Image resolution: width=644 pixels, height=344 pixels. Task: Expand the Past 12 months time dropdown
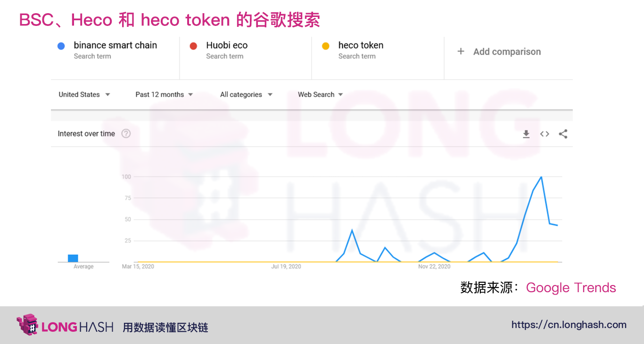164,94
